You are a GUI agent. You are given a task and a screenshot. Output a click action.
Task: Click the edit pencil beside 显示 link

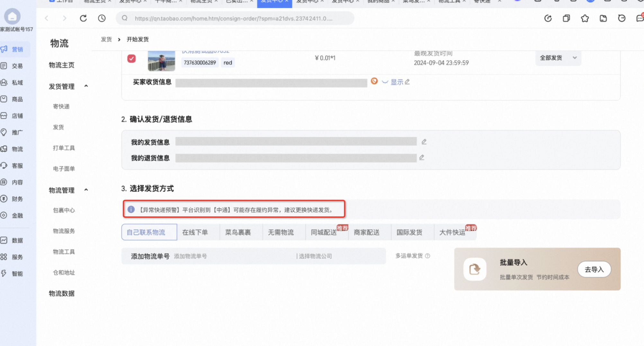click(407, 82)
